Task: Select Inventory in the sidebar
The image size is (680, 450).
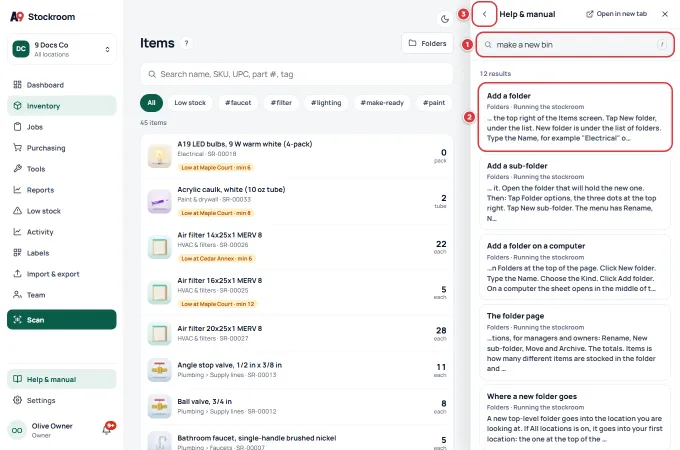Action: pyautogui.click(x=62, y=106)
